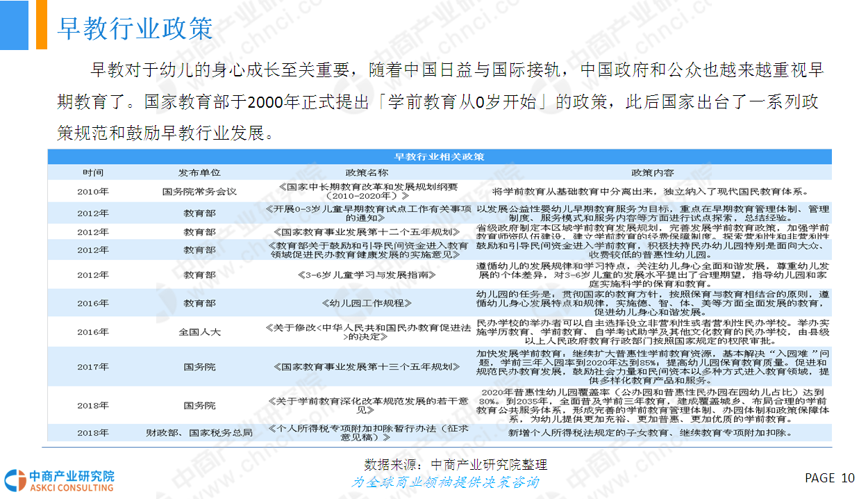The image size is (868, 499).
Task: Select the 《幼儿园工作规程》 policy name
Action: (367, 303)
